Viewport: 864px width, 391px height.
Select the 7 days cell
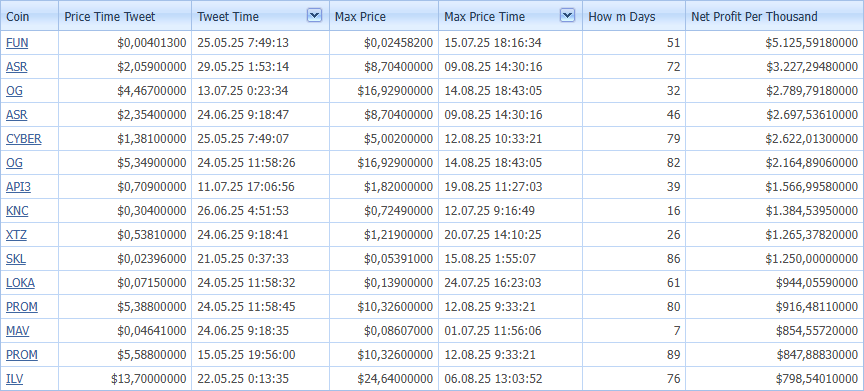[x=634, y=331]
